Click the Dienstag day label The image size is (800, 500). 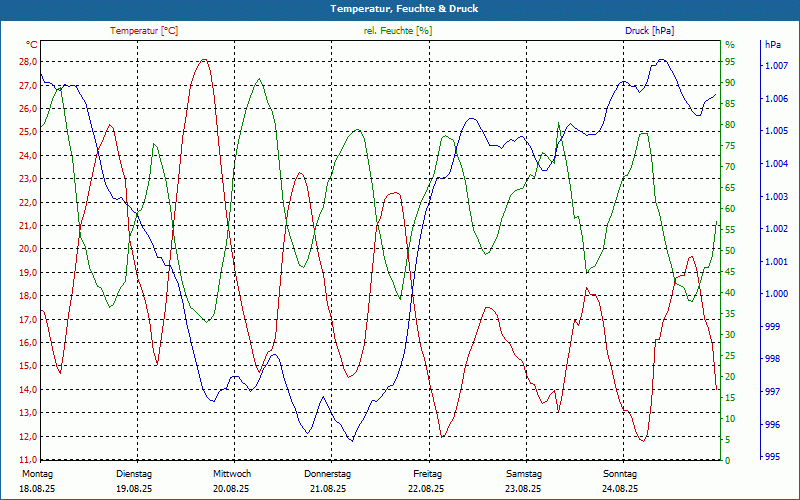point(134,474)
